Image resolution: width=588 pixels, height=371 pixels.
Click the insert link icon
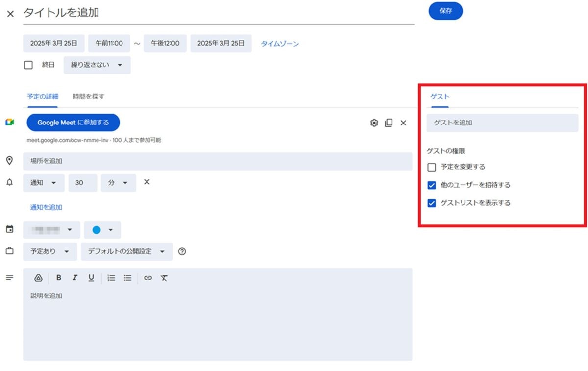click(x=148, y=278)
